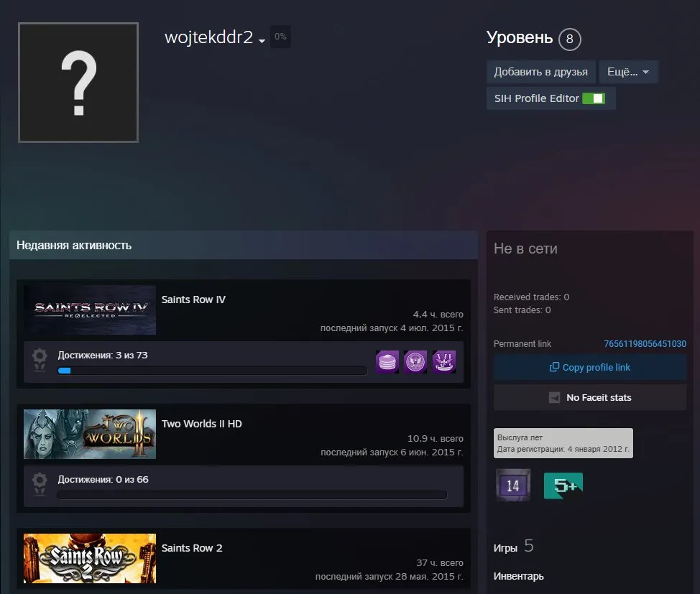Click the Достижения: 0 из 66 text
Image resolution: width=700 pixels, height=594 pixels.
[103, 480]
